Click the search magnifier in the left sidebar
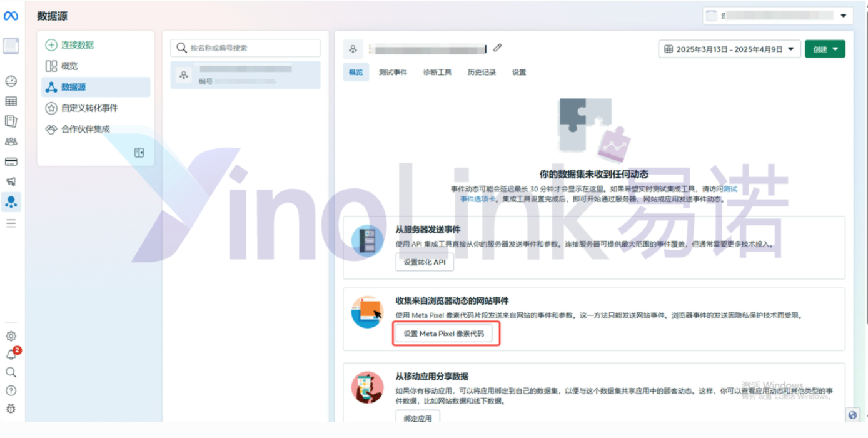The height and width of the screenshot is (438, 868). pos(11,372)
